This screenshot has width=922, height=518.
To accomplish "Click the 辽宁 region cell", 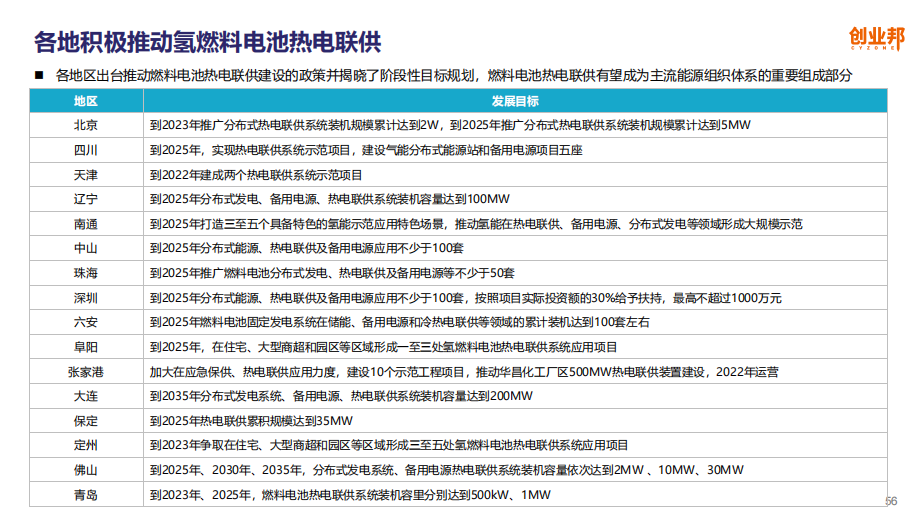I will 86,199.
